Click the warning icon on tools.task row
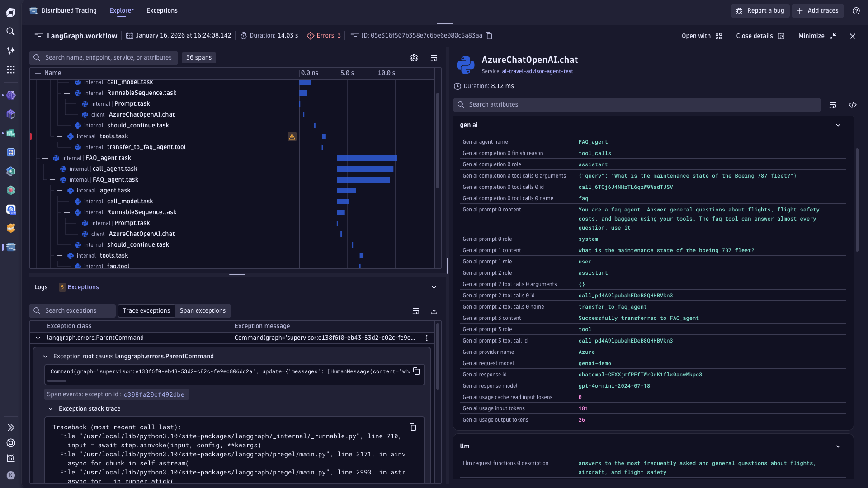This screenshot has height=488, width=868. (292, 136)
